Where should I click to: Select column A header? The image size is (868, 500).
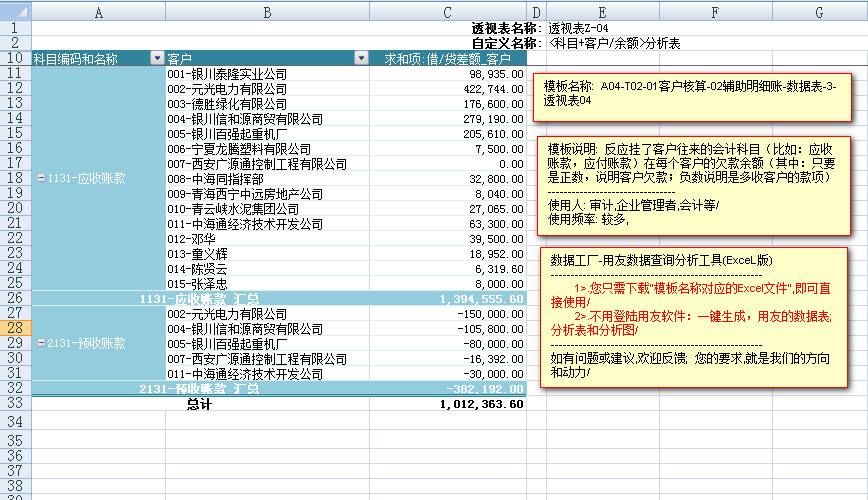98,12
